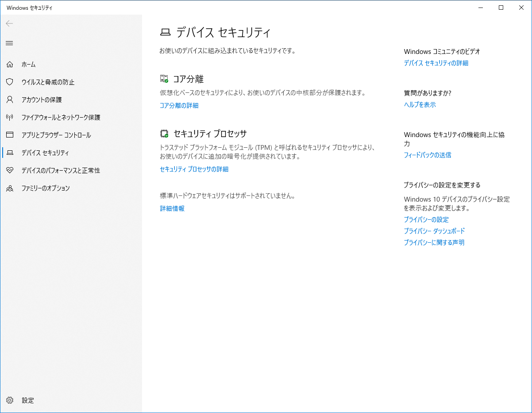This screenshot has height=413, width=532.
Task: Click プライバシーの設定を変更する heading
Action: [x=442, y=185]
